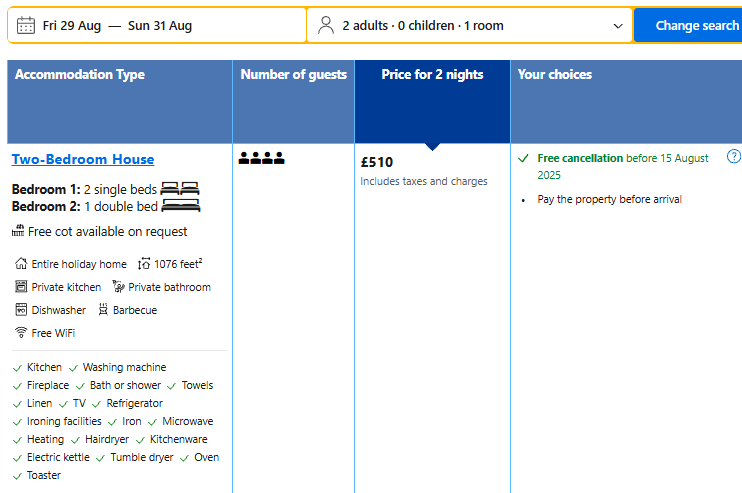Screen dimensions: 742x493
Task: Open check-in date Fri 29 Aug
Action: point(72,26)
